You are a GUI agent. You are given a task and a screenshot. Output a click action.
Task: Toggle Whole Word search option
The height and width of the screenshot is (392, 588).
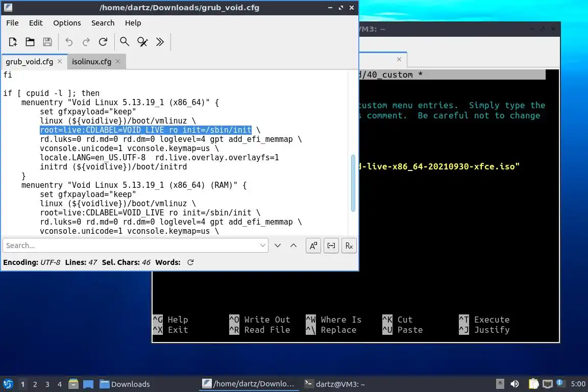pos(331,246)
